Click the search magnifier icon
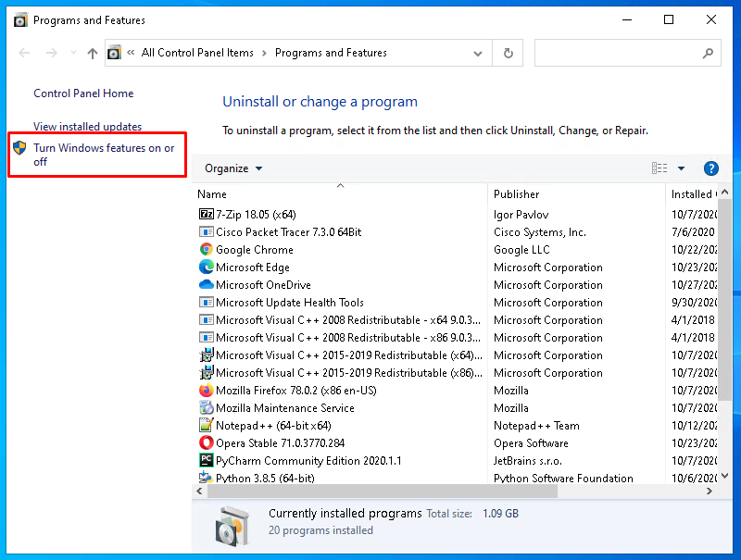741x560 pixels. coord(708,53)
